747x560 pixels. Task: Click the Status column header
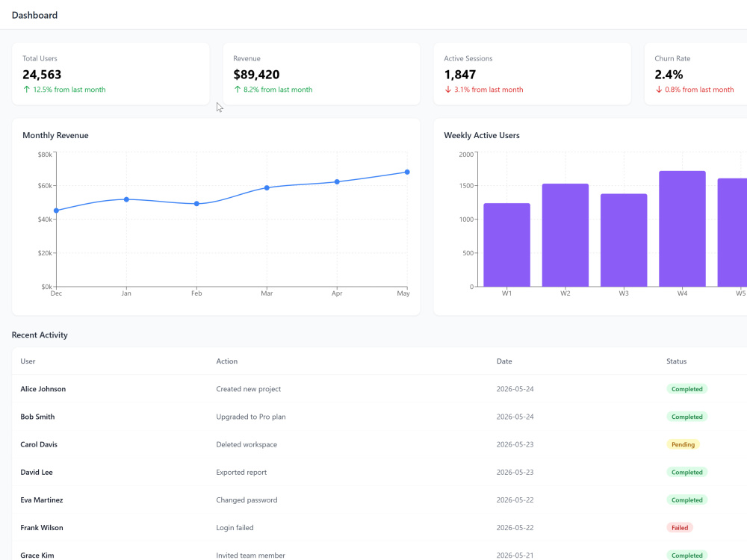click(x=677, y=361)
